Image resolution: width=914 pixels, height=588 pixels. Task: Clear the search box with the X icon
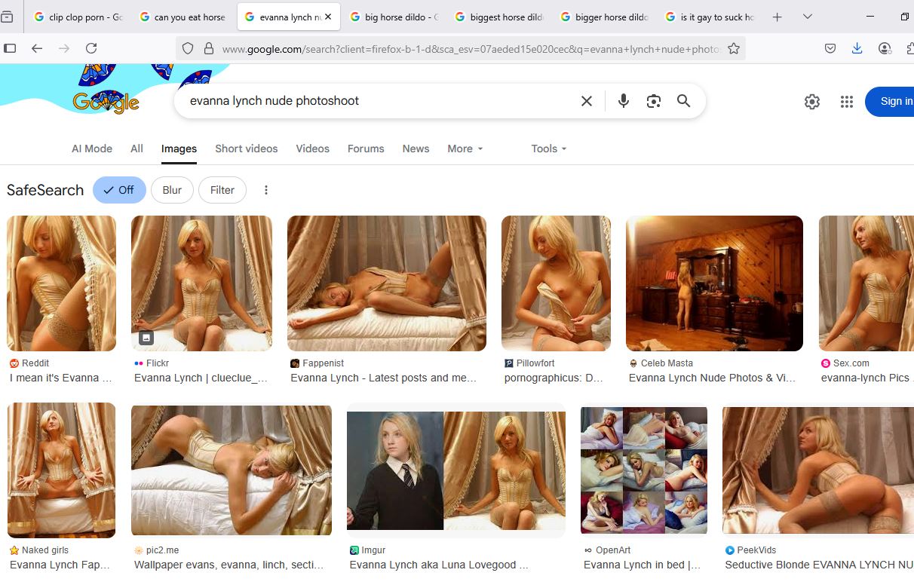pyautogui.click(x=587, y=101)
